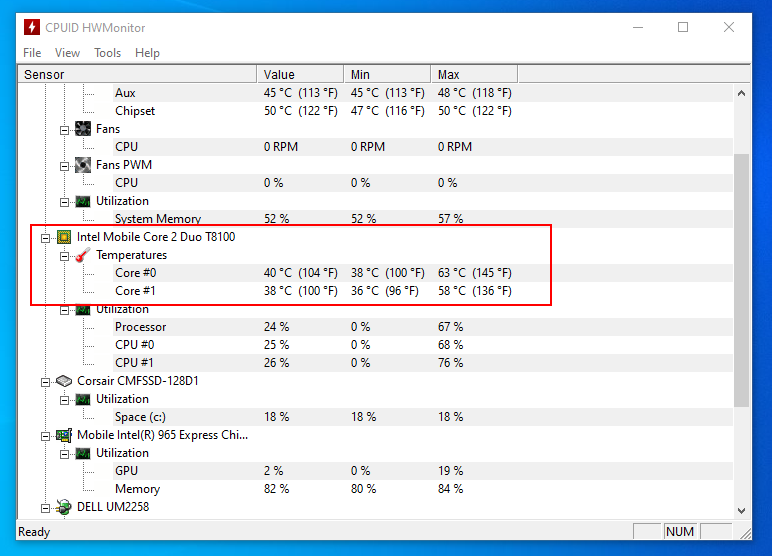Click the Core #1 current value 38 °C
Image resolution: width=772 pixels, height=556 pixels.
coord(301,291)
